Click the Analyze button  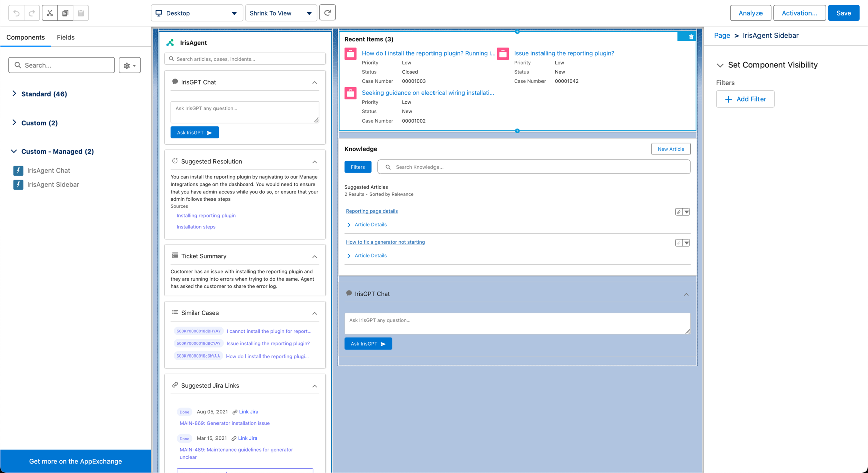tap(750, 13)
